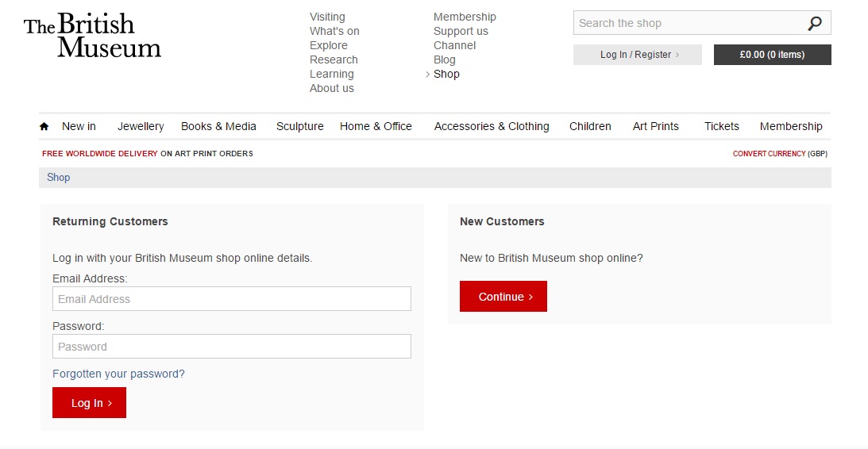868x449 pixels.
Task: Browse Art Prints
Action: click(x=655, y=127)
